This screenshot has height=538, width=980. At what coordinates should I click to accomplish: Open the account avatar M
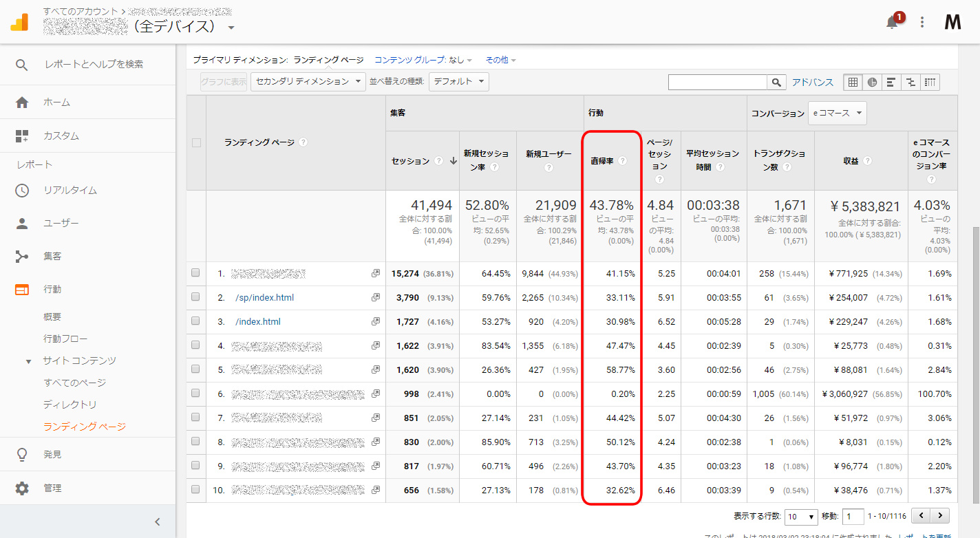(952, 22)
